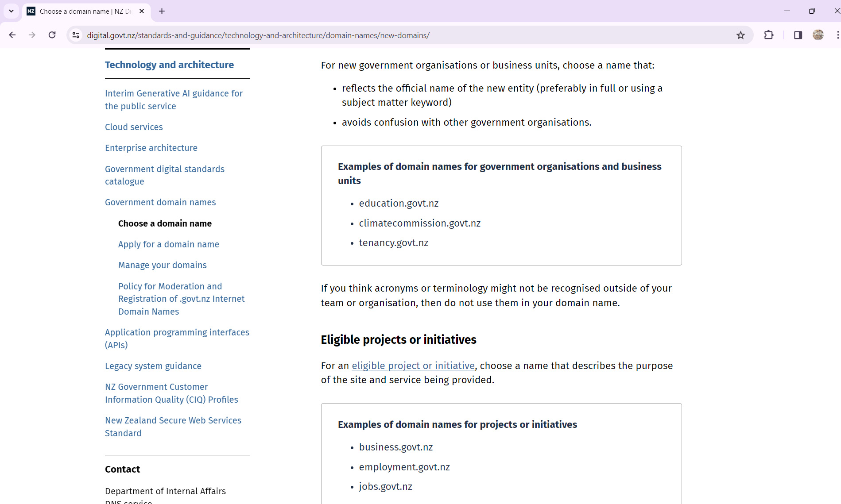841x504 pixels.
Task: Open 'Government domain names' section
Action: pyautogui.click(x=160, y=202)
